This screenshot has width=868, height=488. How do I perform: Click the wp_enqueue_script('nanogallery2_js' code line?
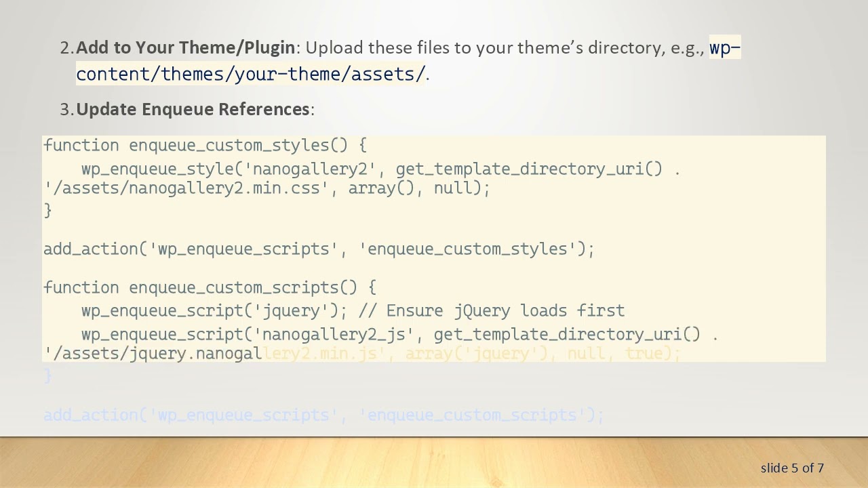(x=399, y=334)
